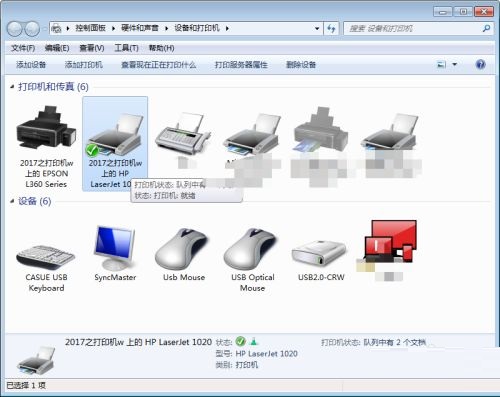Go to 控制面板 in breadcrumb

tap(90, 28)
